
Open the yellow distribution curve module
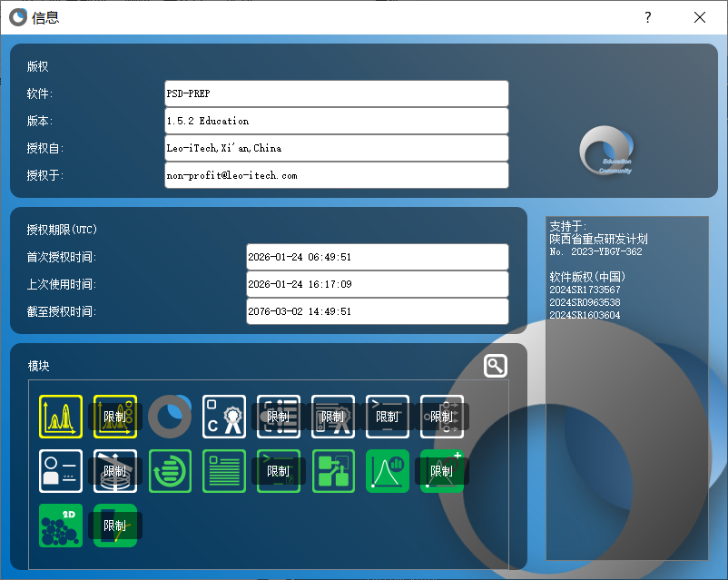[61, 417]
